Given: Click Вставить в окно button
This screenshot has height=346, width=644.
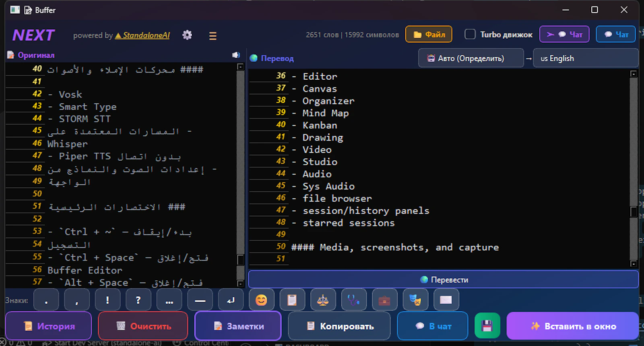Looking at the screenshot, I should (x=573, y=326).
